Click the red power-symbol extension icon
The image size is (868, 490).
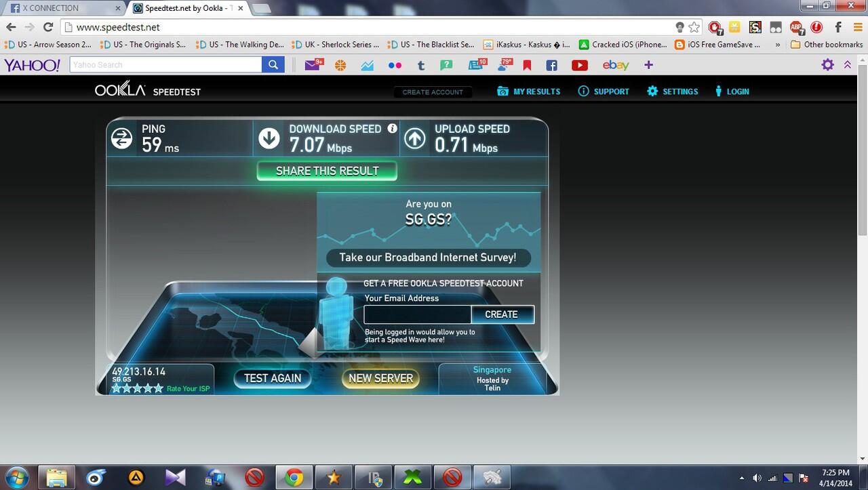(817, 27)
